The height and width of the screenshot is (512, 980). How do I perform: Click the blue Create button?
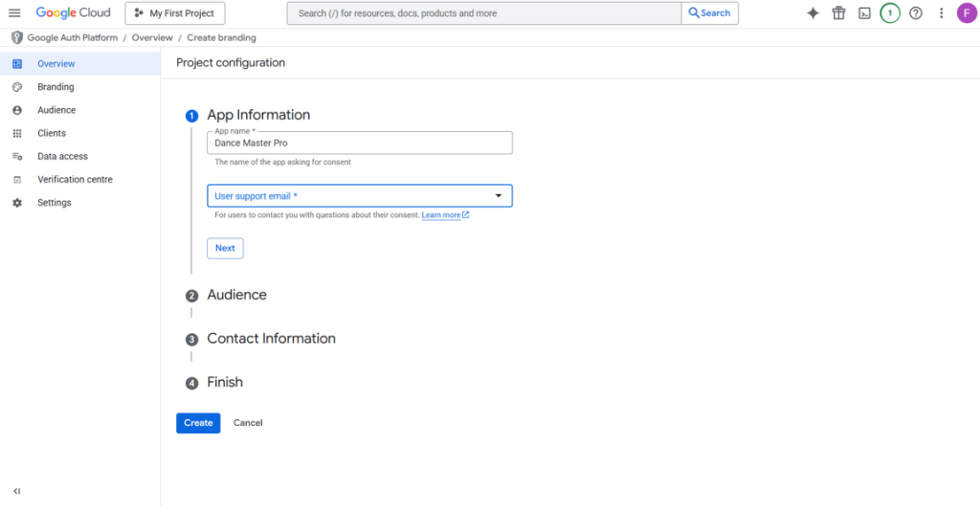198,423
